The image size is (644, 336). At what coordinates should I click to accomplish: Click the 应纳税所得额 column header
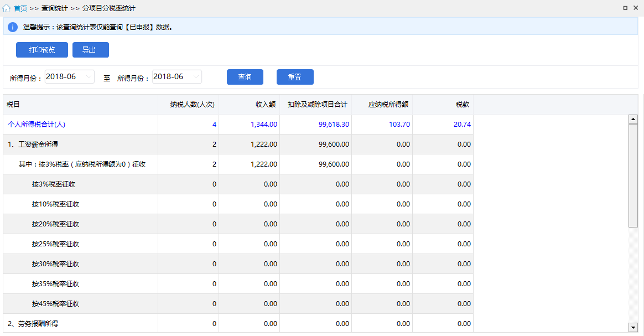coord(382,104)
